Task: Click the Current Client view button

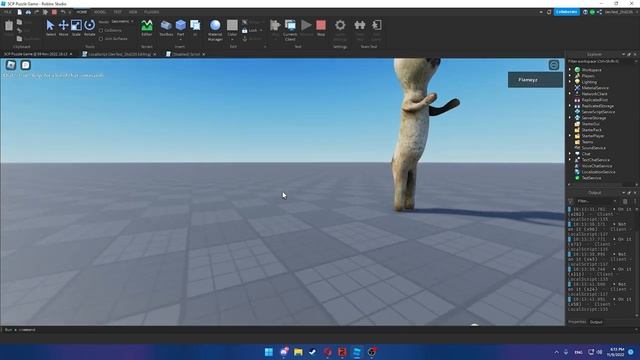Action: pos(290,29)
